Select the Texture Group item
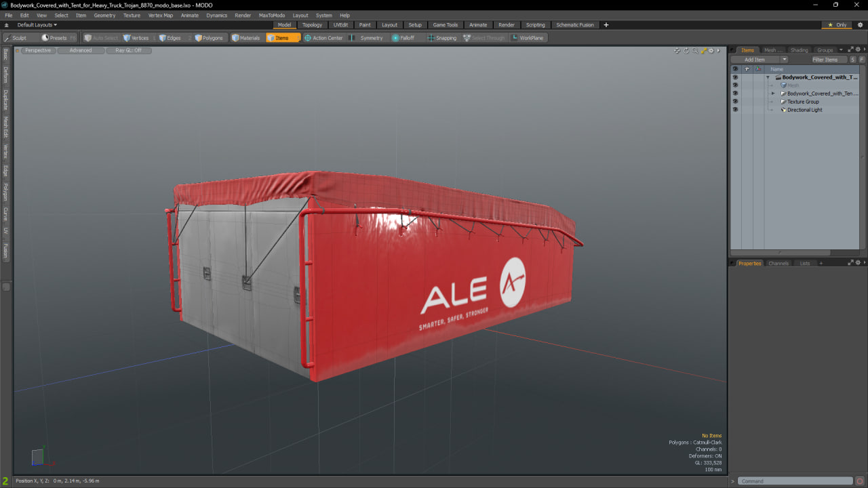The image size is (868, 488). pyautogui.click(x=803, y=102)
